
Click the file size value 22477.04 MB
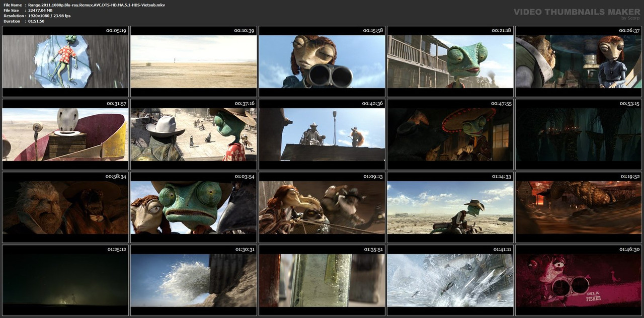pos(40,10)
